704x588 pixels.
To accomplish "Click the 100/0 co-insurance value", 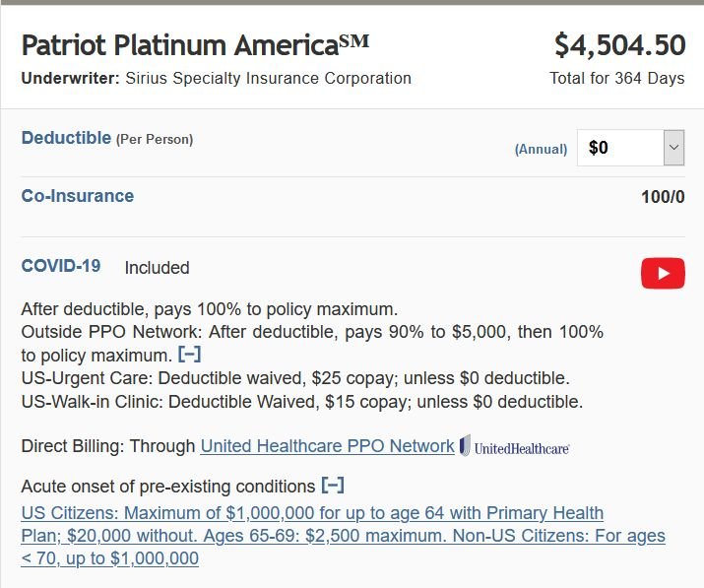I will click(663, 197).
